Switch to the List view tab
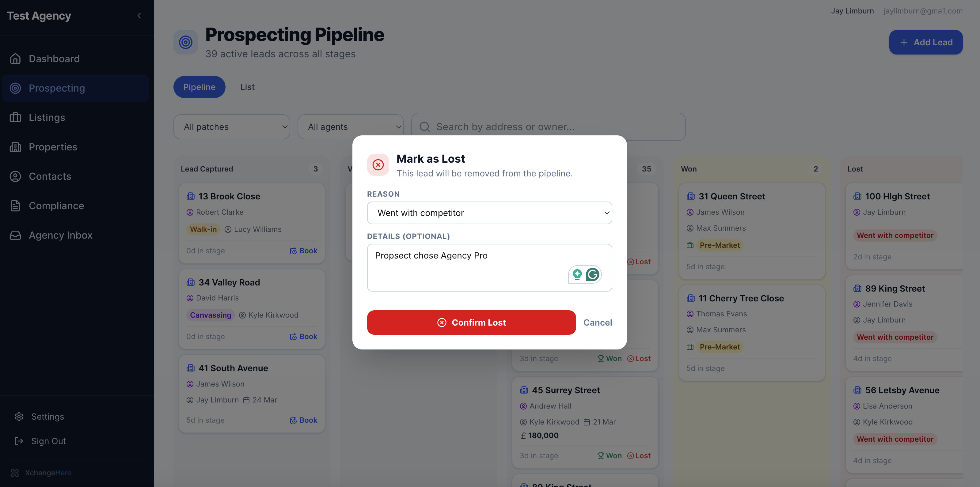 [x=247, y=87]
